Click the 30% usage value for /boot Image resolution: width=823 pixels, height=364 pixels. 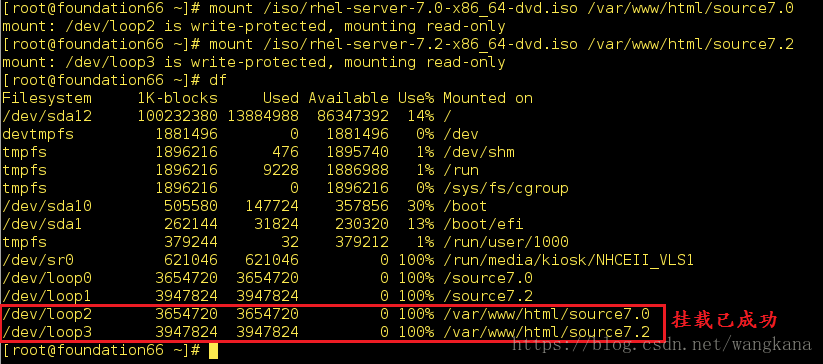pyautogui.click(x=420, y=206)
